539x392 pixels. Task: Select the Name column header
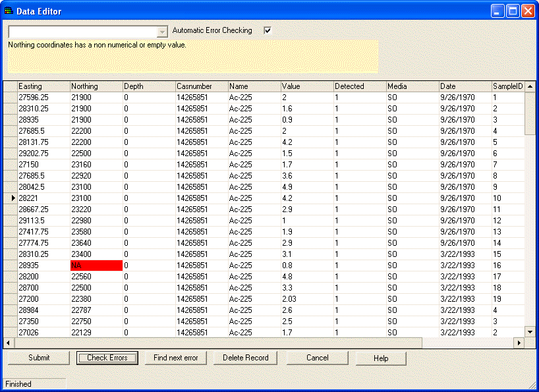(x=255, y=86)
